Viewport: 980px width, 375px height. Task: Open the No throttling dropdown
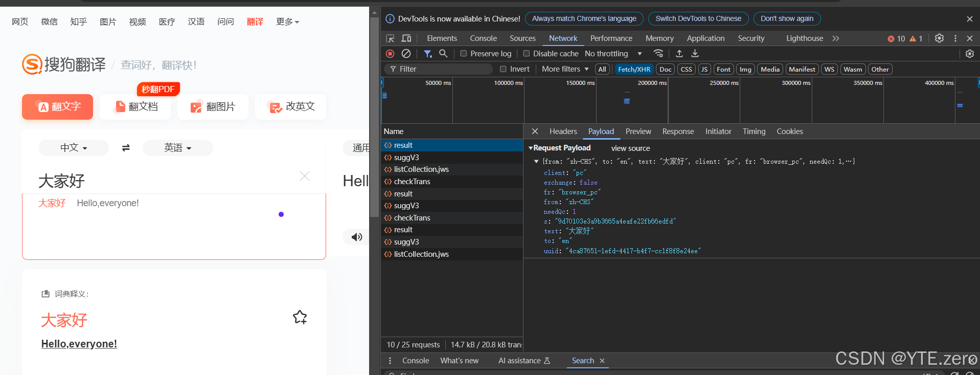coord(613,53)
